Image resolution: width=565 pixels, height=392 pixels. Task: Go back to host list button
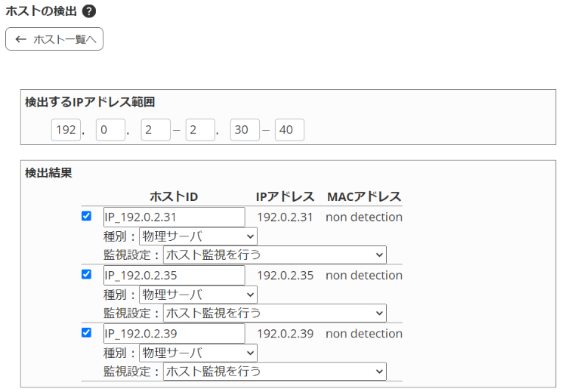[x=54, y=39]
